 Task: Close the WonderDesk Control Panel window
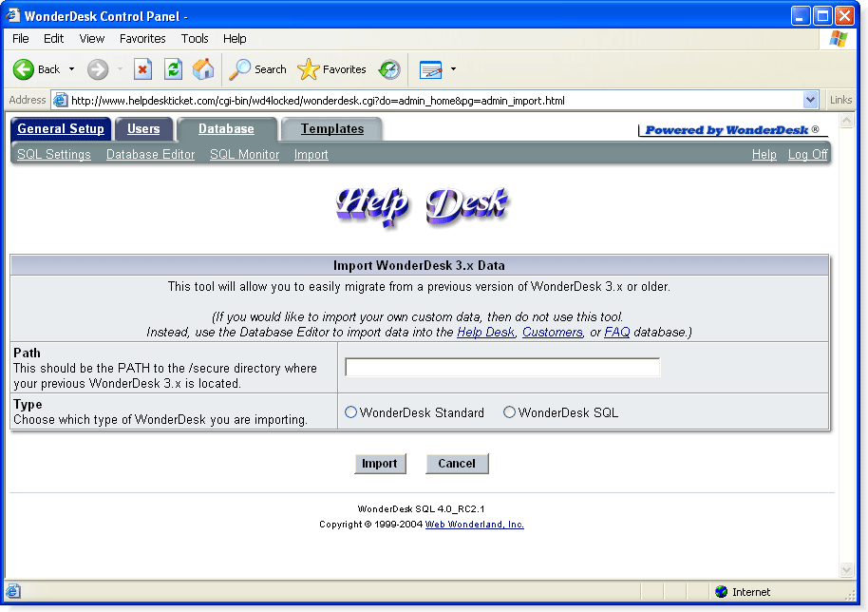pyautogui.click(x=845, y=15)
